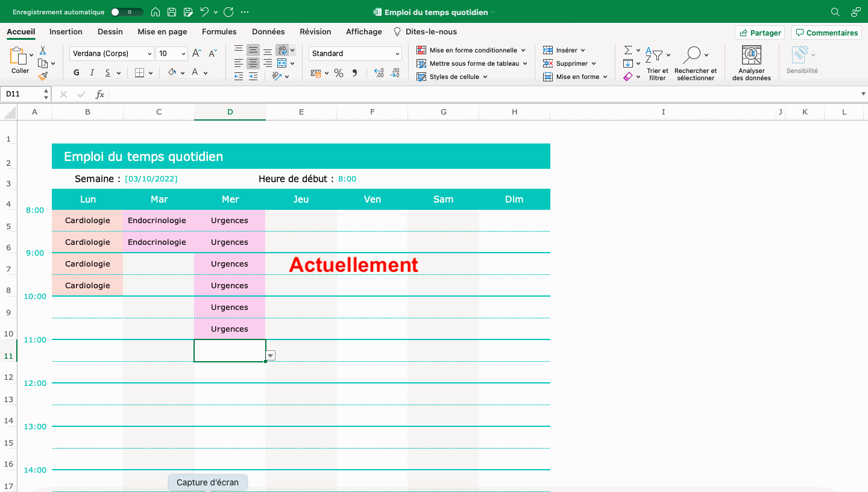Viewport: 868px width, 492px height.
Task: Click the AutoSum sigma icon
Action: coord(627,50)
